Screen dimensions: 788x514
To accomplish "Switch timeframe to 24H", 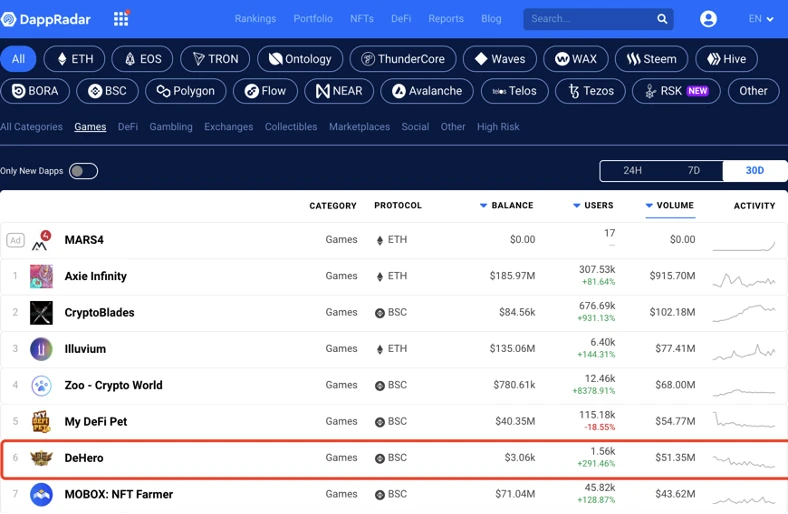I will coord(632,171).
